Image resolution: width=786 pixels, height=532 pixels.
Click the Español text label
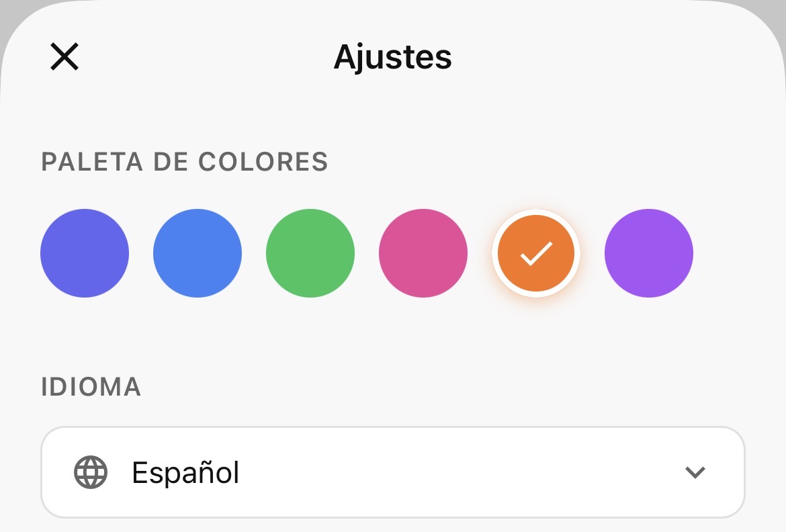[186, 473]
